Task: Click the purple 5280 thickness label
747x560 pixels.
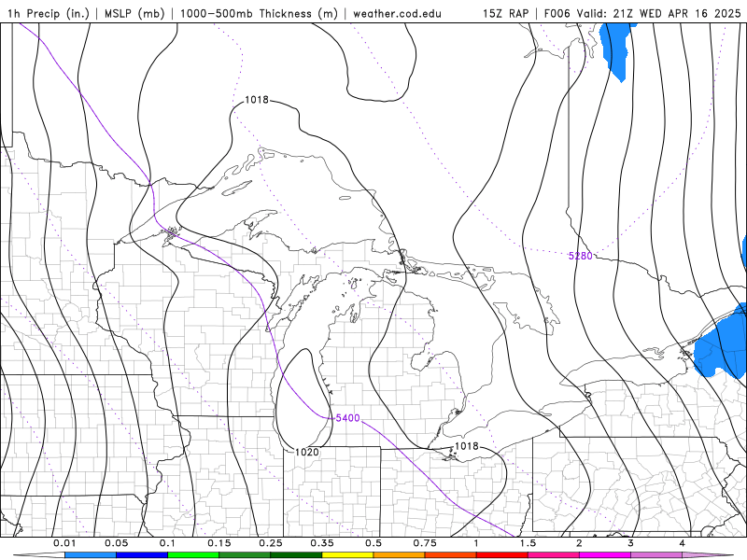Action: coord(580,256)
